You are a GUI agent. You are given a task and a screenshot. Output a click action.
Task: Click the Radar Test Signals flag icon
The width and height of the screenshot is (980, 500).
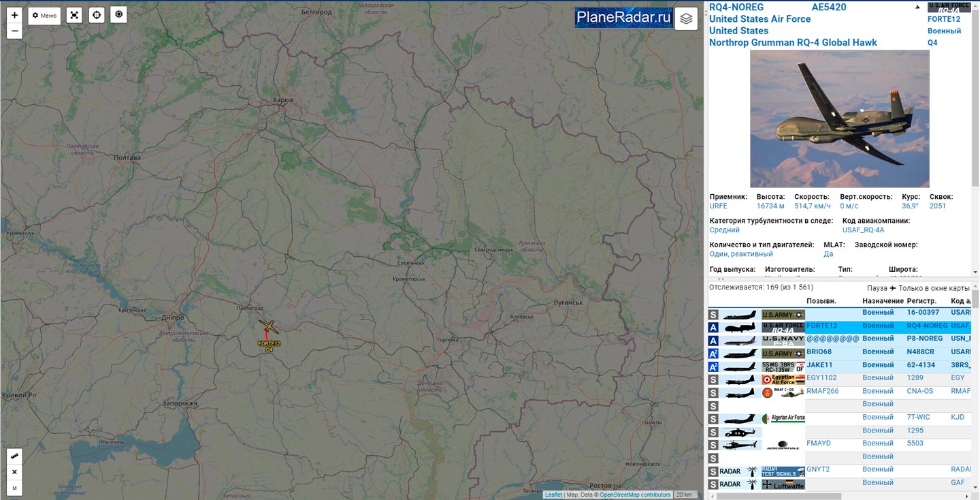783,471
